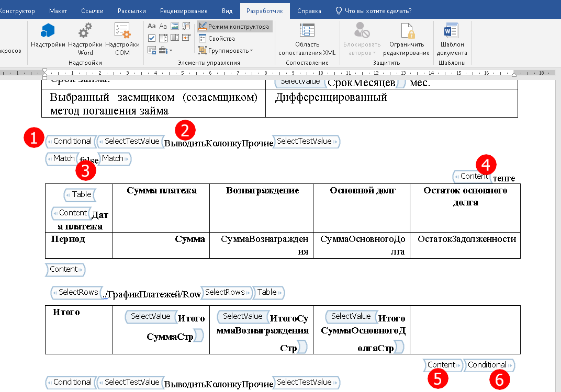Select the Table closing tag after SelectRows
Viewport: 561px width, 392px height.
[268, 292]
